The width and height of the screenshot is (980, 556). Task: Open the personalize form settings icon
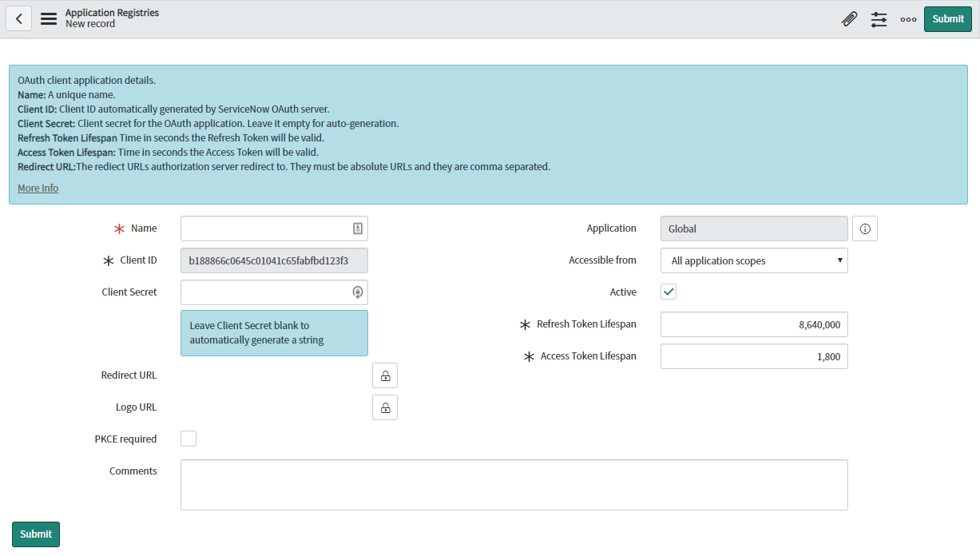coord(879,19)
